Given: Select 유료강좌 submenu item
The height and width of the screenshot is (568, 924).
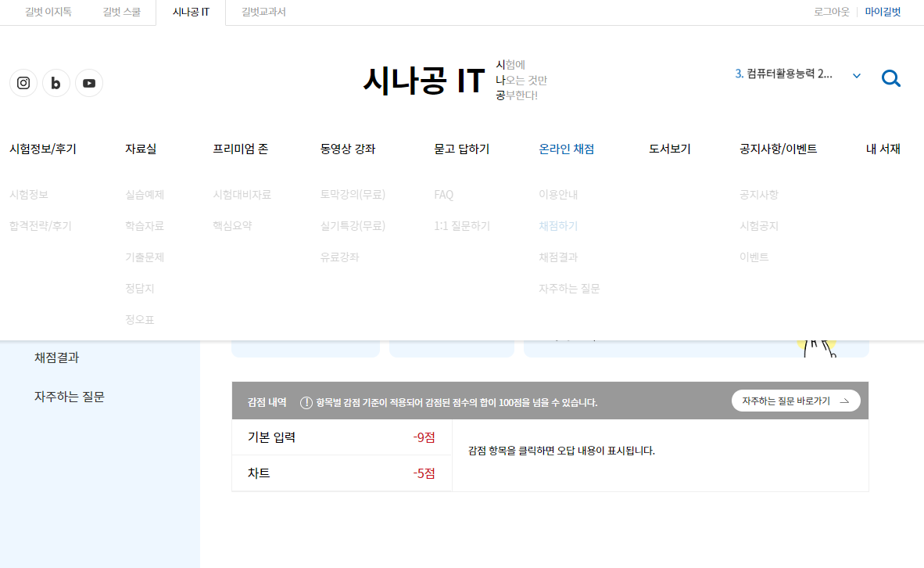Looking at the screenshot, I should click(x=339, y=257).
